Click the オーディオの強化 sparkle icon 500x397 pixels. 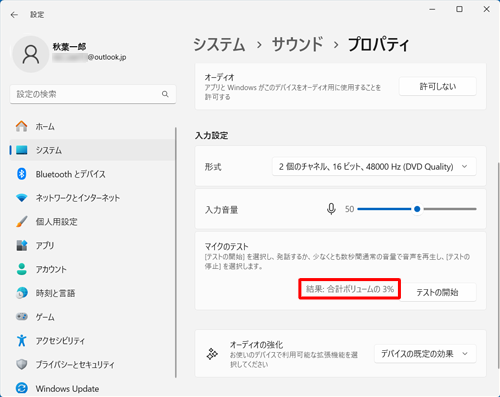coord(212,354)
